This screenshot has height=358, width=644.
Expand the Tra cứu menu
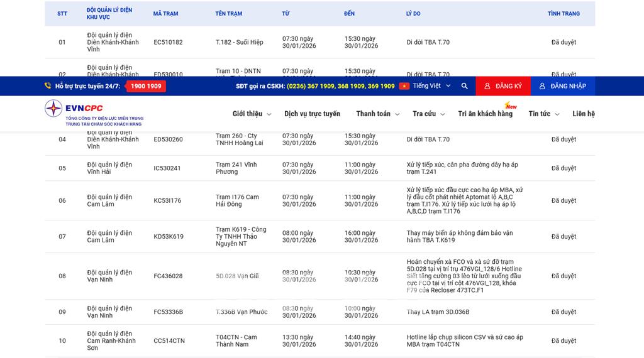click(428, 114)
